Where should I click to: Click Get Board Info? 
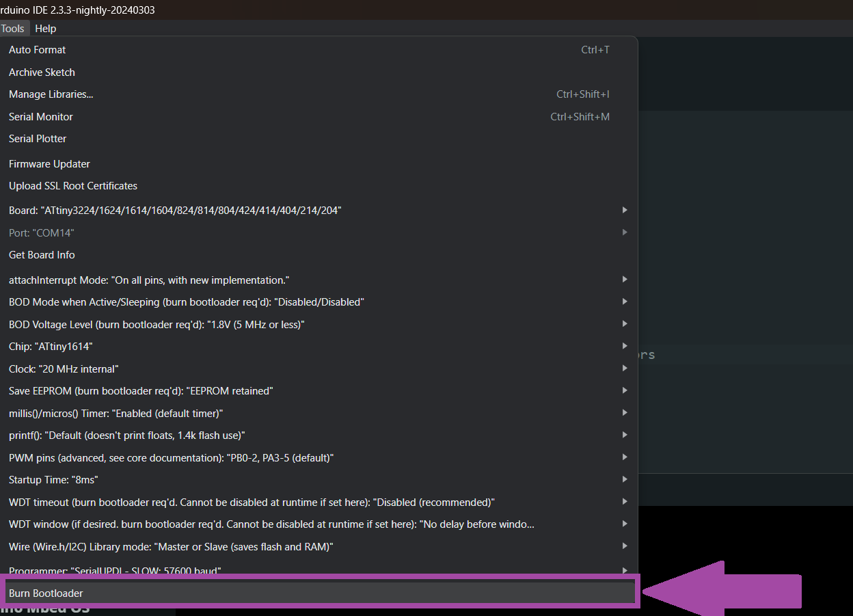(x=42, y=255)
